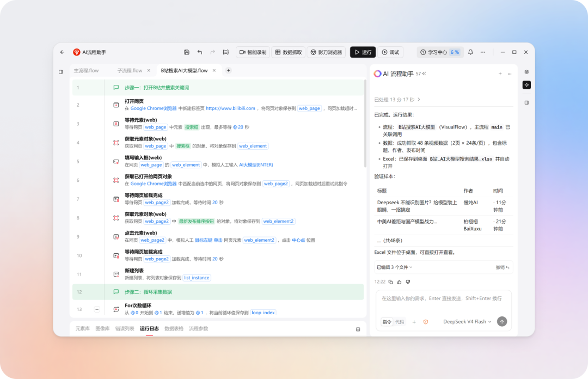
Task: Start debugging with 调试 button
Action: click(390, 52)
